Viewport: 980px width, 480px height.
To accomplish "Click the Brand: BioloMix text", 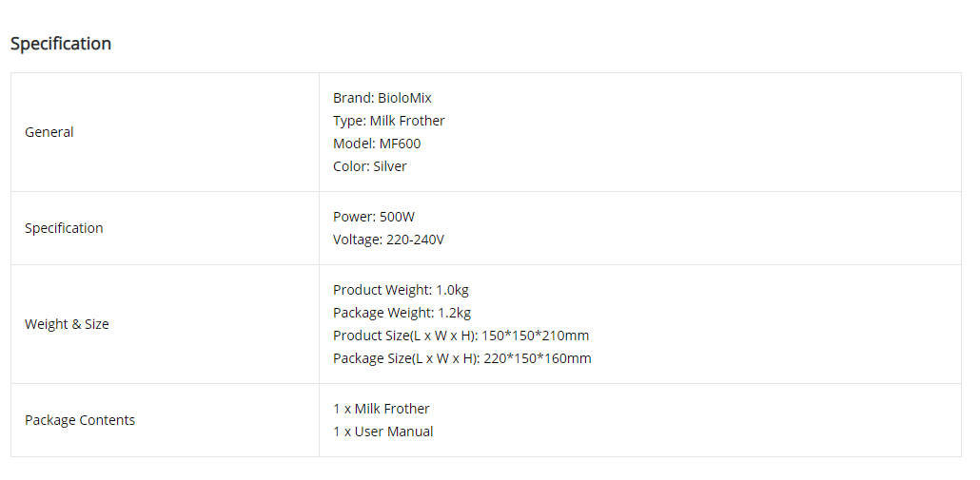I will point(382,98).
